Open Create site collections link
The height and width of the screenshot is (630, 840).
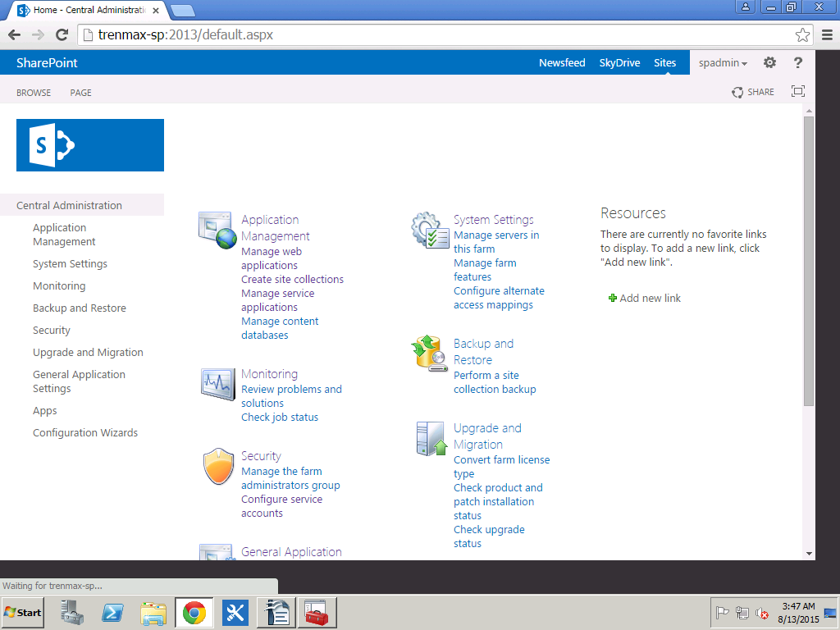[x=292, y=279]
